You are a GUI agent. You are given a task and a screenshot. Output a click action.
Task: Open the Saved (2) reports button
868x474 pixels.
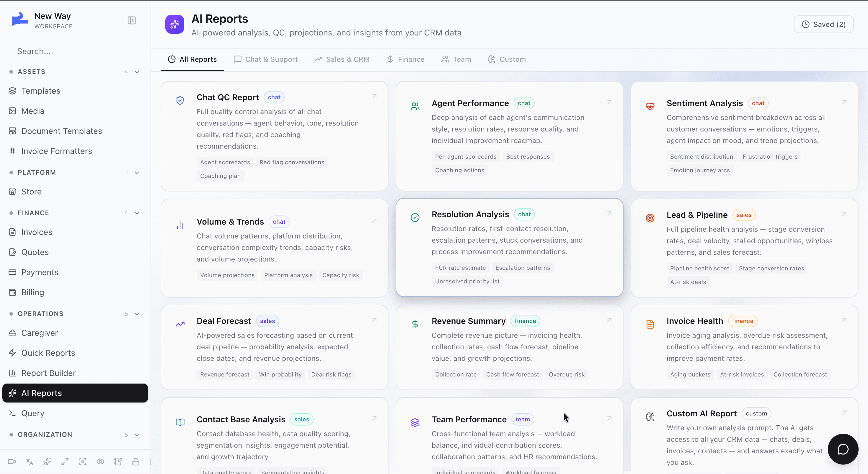823,24
